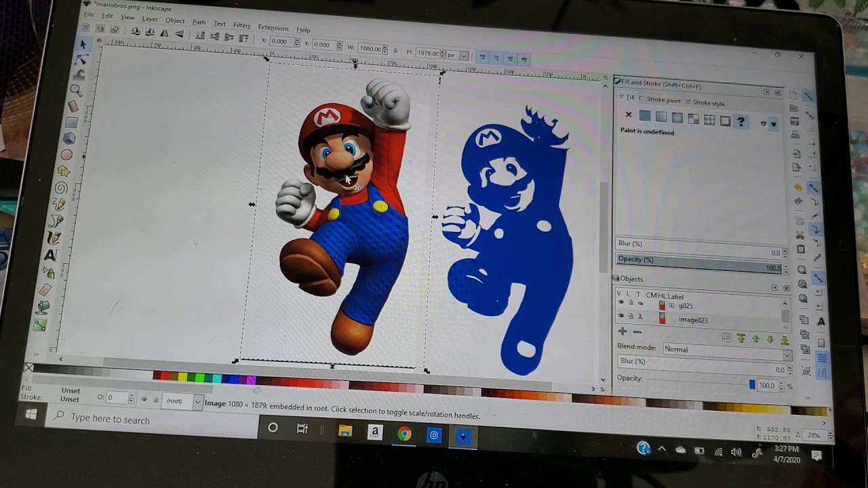Click the Flip vertical toolbar icon
The width and height of the screenshot is (868, 488).
pyautogui.click(x=179, y=35)
